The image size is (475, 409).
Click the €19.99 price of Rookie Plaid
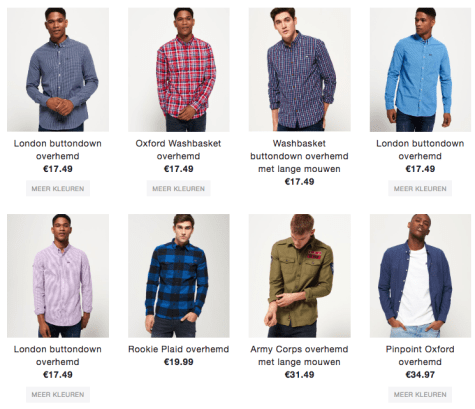[179, 362]
